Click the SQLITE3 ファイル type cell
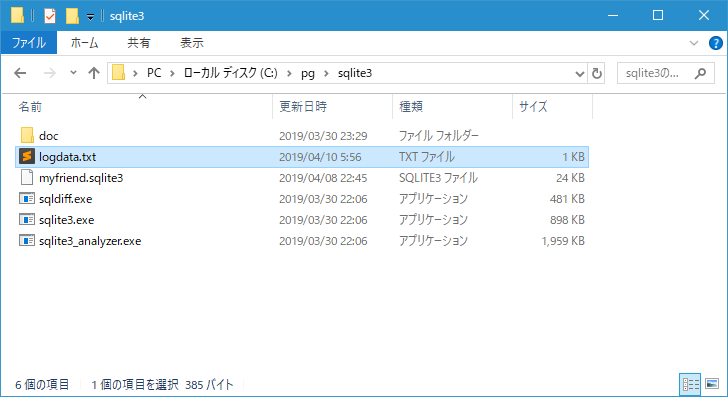The width and height of the screenshot is (728, 397). tap(438, 178)
